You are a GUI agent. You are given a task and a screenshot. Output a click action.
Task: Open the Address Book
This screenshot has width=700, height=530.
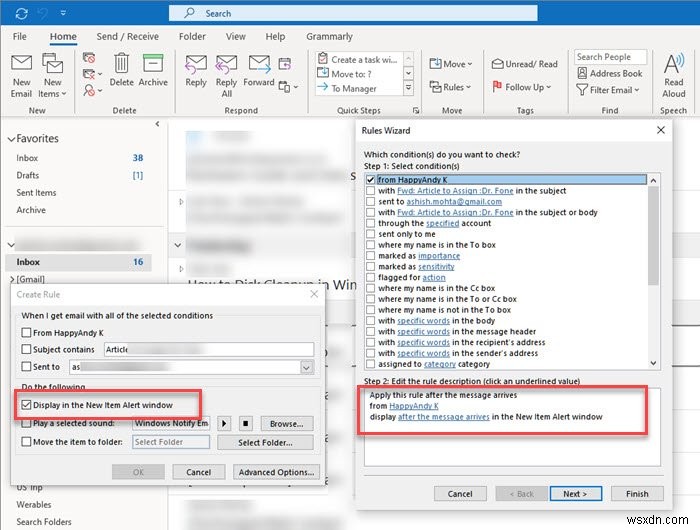click(x=609, y=73)
